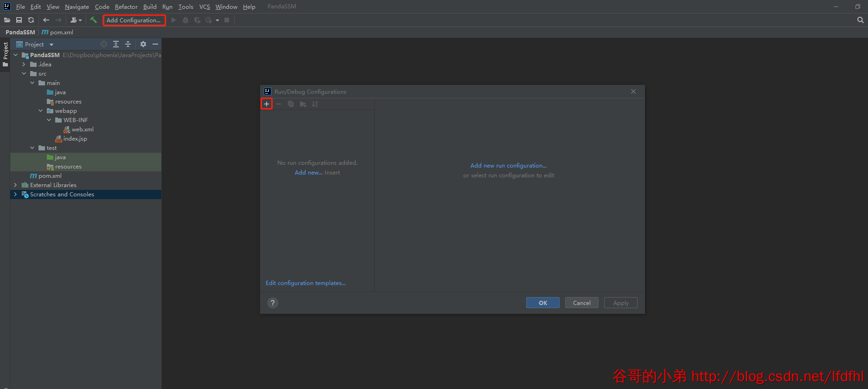Open the Edit menu
868x389 pixels.
[36, 6]
